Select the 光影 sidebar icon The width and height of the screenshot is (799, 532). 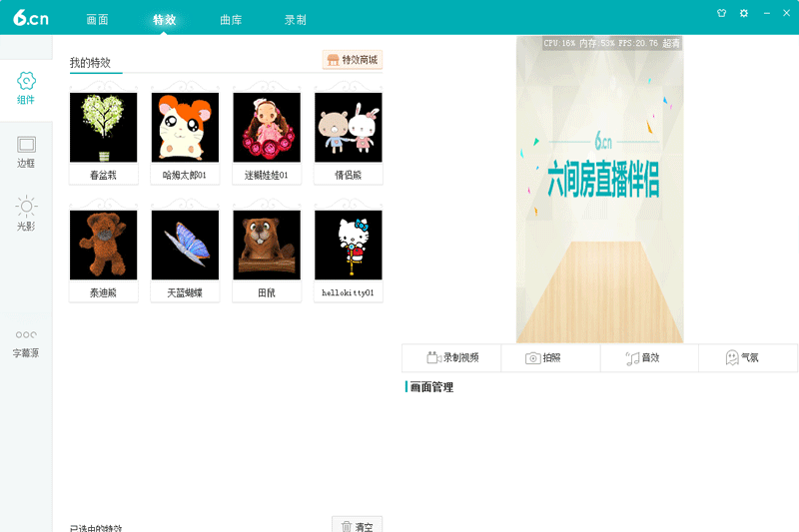coord(26,214)
